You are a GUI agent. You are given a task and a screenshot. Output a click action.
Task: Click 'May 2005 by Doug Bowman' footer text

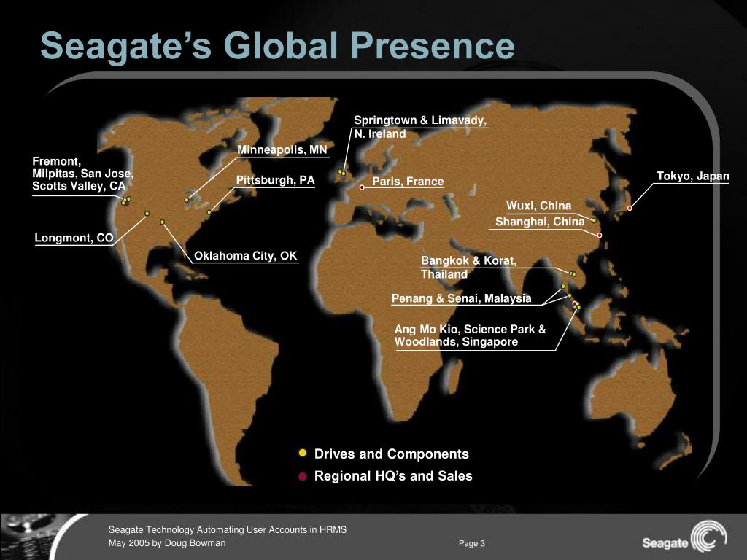167,542
